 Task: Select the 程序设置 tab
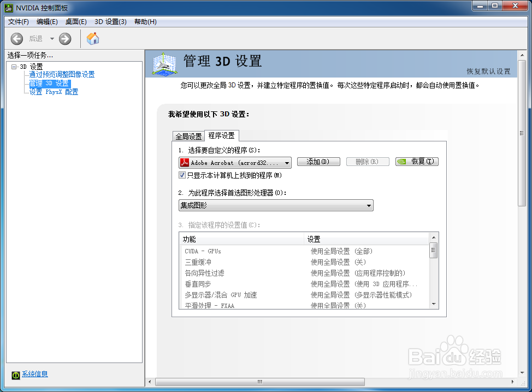[222, 135]
